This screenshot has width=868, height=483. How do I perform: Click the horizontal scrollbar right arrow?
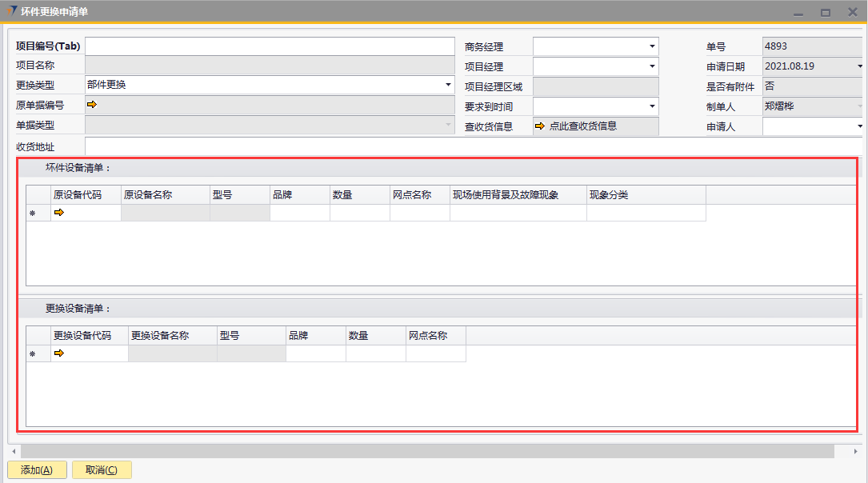click(x=856, y=452)
